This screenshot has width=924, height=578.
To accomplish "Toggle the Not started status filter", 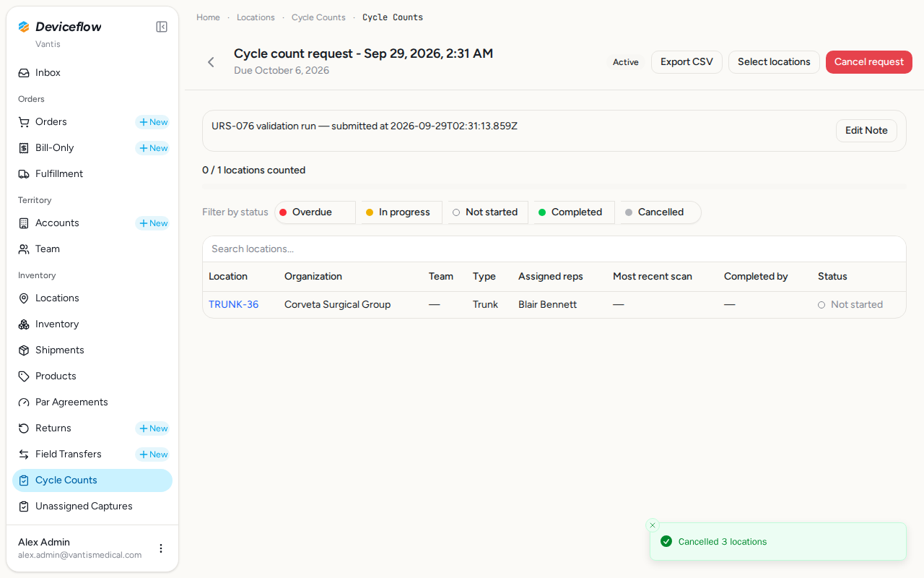I will (488, 212).
